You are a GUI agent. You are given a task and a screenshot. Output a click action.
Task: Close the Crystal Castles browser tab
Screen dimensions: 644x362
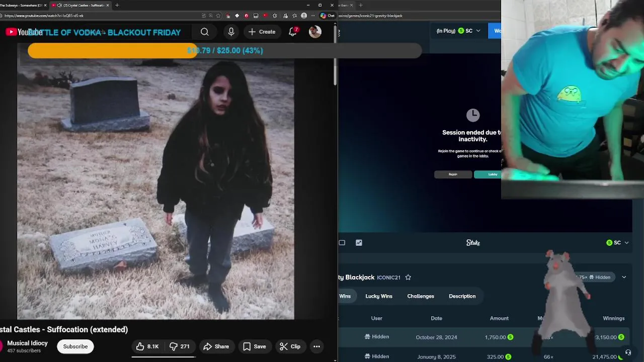coord(107,5)
